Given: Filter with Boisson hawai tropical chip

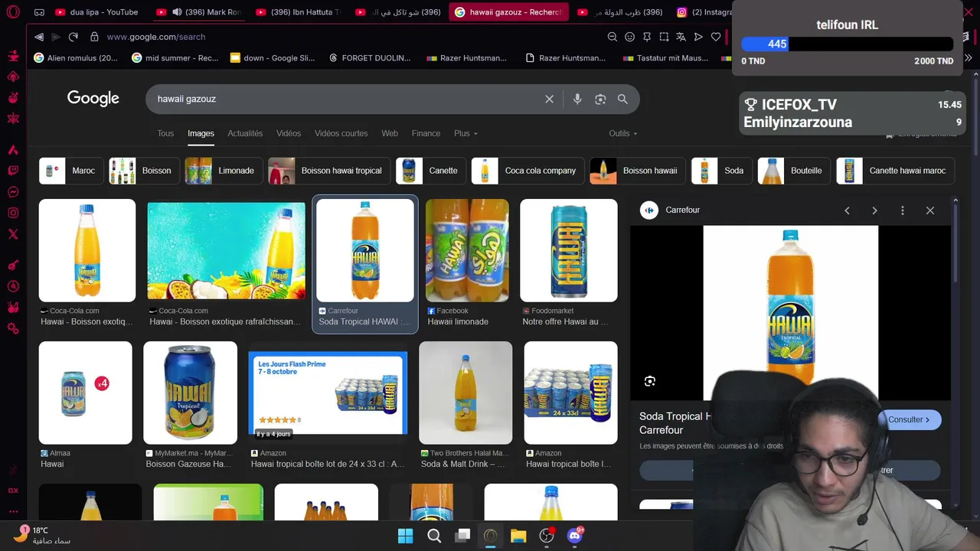Looking at the screenshot, I should (x=329, y=171).
